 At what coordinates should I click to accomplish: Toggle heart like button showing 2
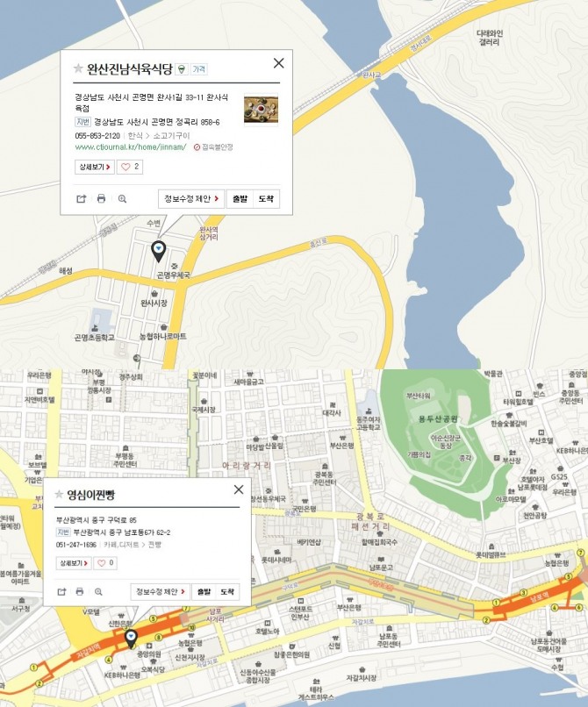point(130,167)
